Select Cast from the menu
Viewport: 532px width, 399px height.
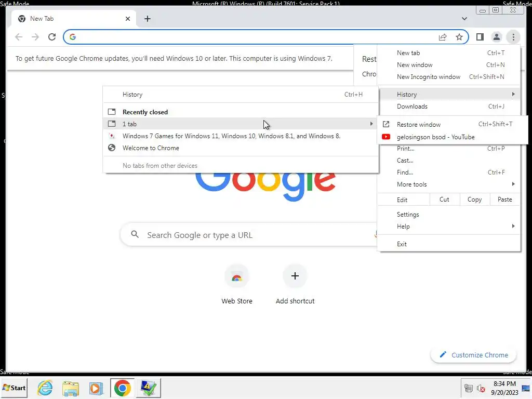448,160
